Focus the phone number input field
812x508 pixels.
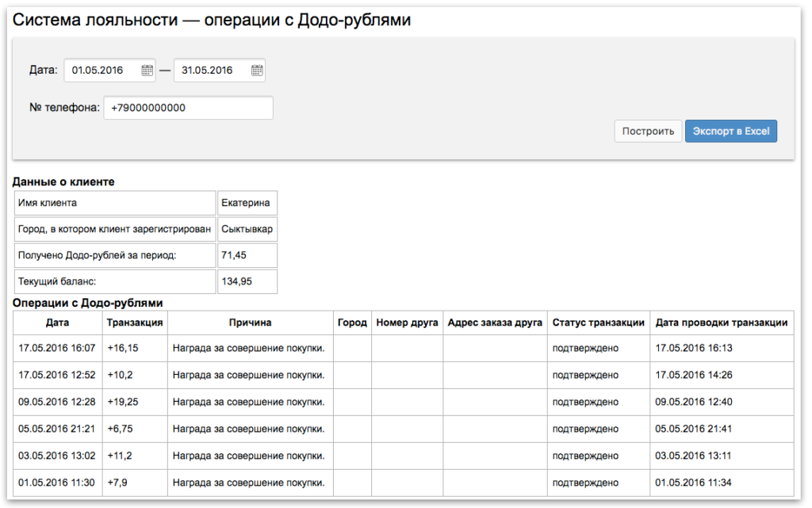pos(189,108)
